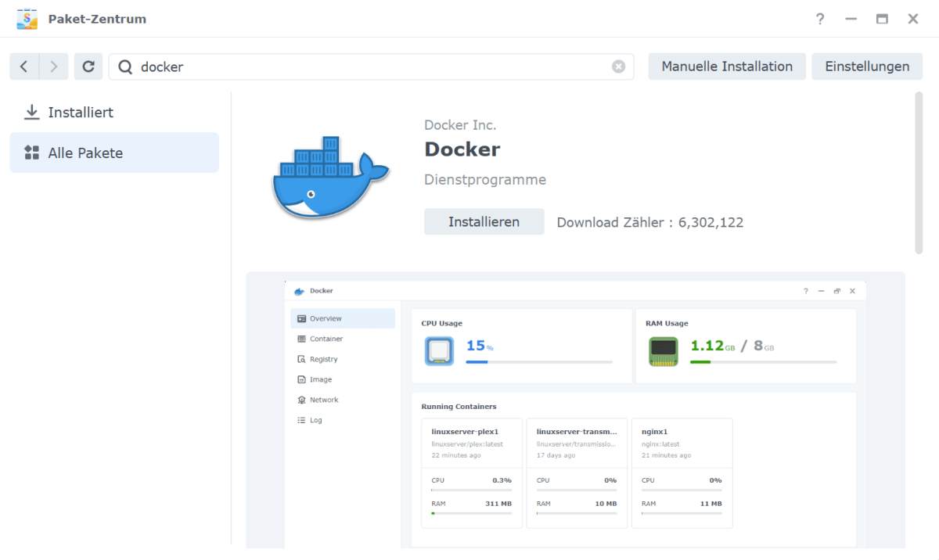Screen dimensions: 939x560
Task: Click Network in the preview screenshot
Action: (343, 400)
